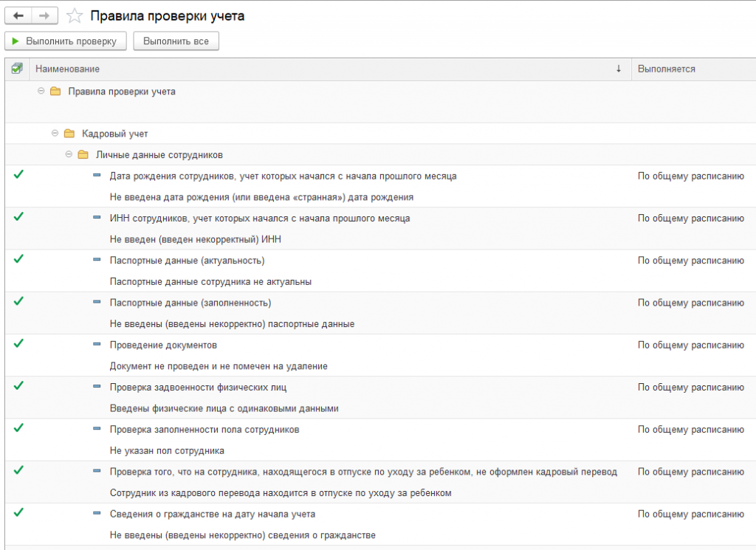Click folder icon next to Кадровый учет
This screenshot has width=756, height=550.
click(69, 134)
